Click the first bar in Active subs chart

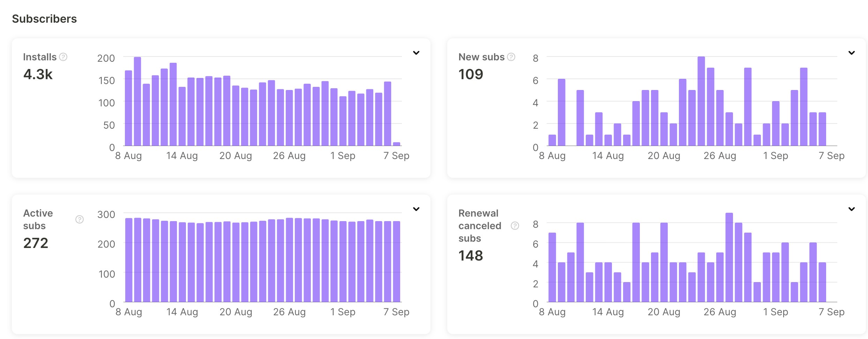[x=129, y=260]
